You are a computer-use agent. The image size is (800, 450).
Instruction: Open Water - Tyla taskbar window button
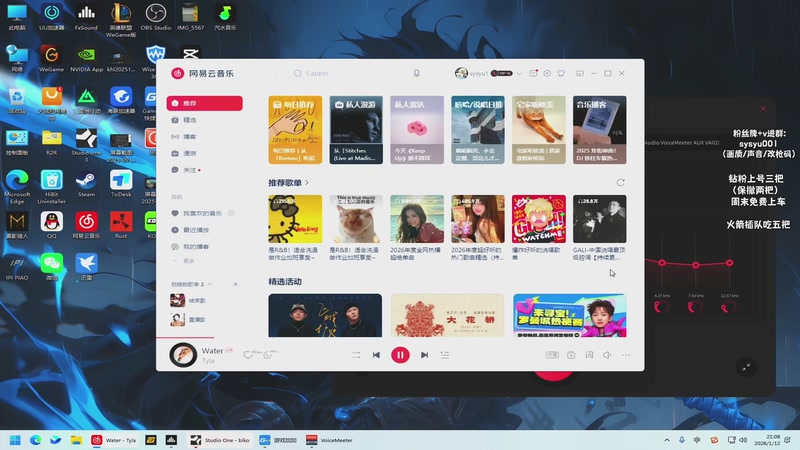coord(114,440)
